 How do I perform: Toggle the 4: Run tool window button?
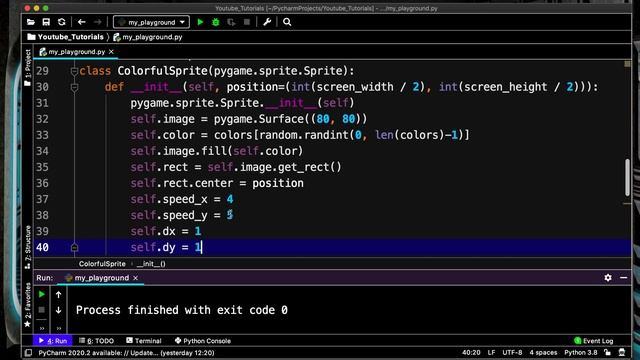pyautogui.click(x=52, y=341)
